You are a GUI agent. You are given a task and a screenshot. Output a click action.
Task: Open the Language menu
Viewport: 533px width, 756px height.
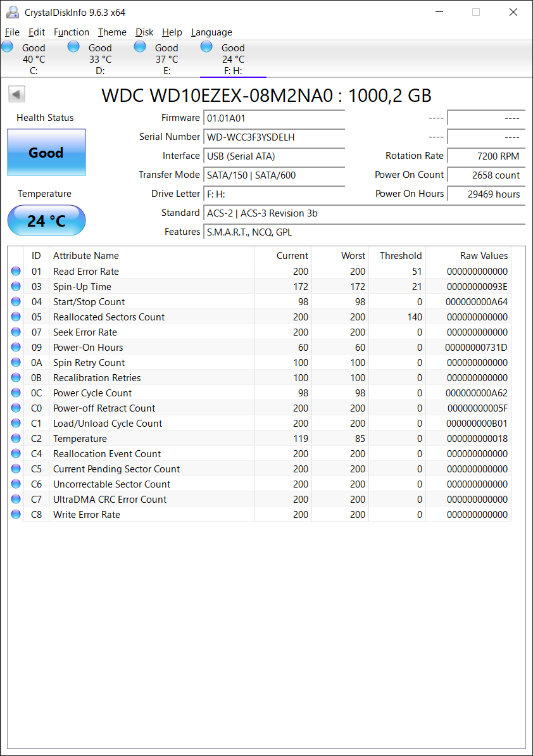(x=211, y=32)
